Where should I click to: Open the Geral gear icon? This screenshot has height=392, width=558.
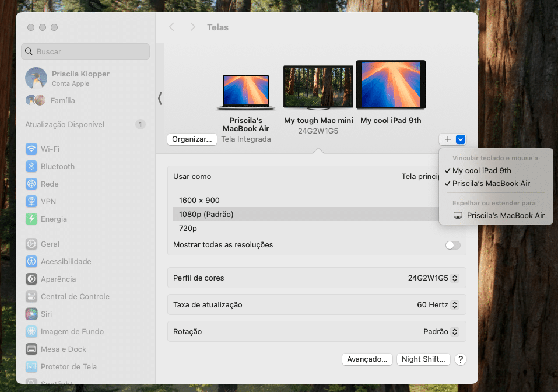[31, 244]
